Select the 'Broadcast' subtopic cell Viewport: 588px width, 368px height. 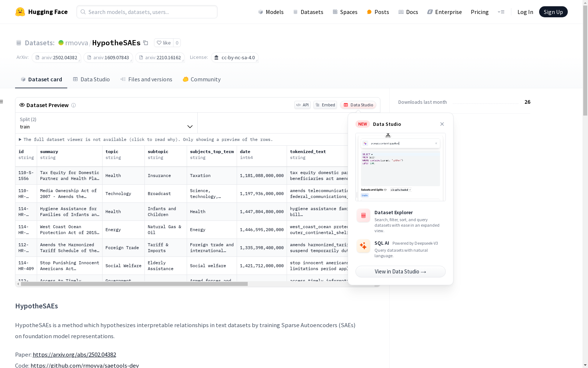pyautogui.click(x=166, y=194)
